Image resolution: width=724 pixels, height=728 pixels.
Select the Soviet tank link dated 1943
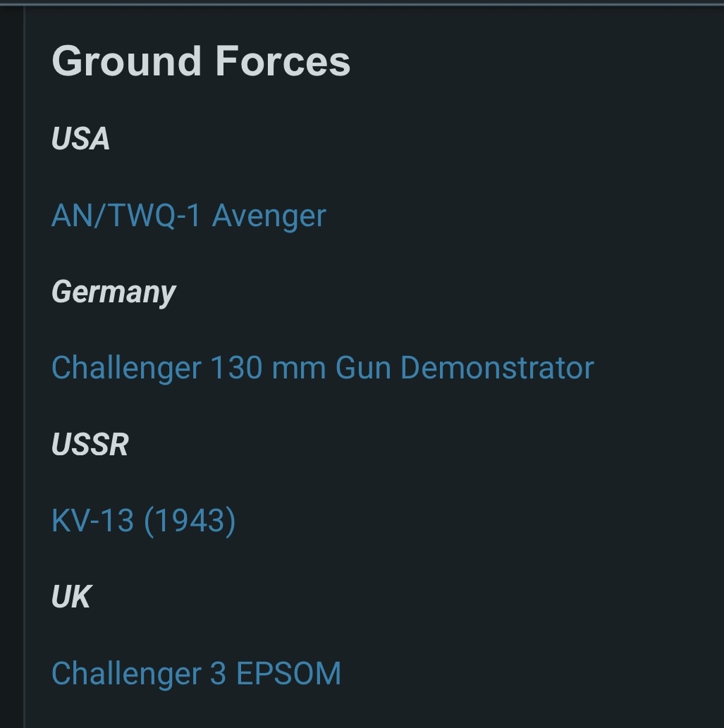pos(143,521)
